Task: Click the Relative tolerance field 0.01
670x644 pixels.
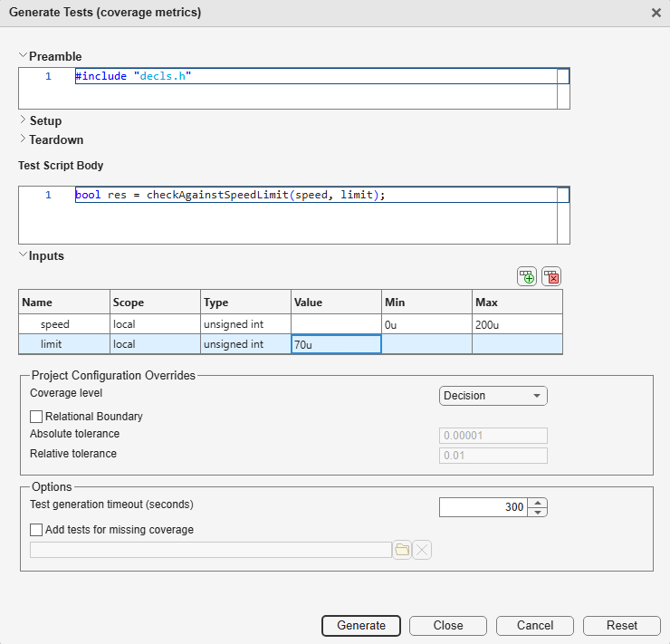Action: point(493,456)
